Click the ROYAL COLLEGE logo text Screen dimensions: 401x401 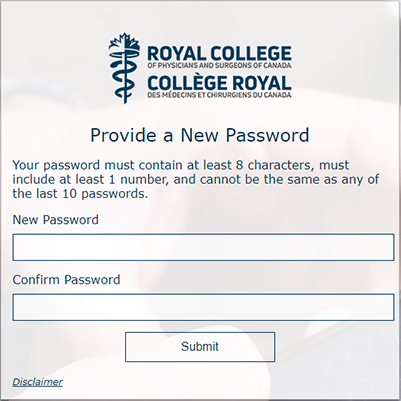[x=219, y=53]
